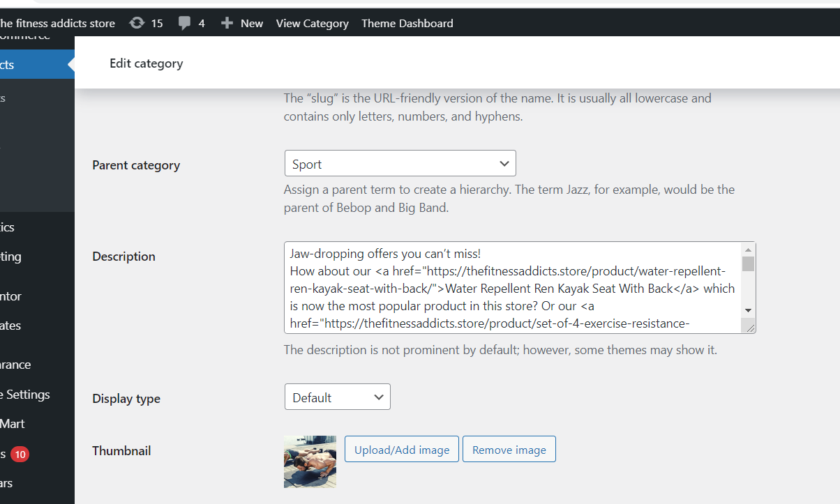Screen dimensions: 840x504
Task: Click the sidebar item with red 10 badge
Action: tap(15, 454)
